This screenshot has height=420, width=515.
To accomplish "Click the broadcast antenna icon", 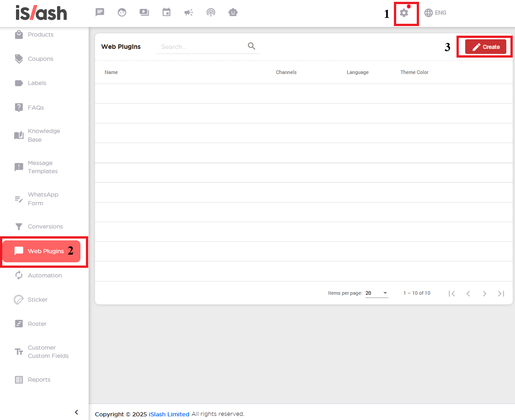I will [x=211, y=12].
